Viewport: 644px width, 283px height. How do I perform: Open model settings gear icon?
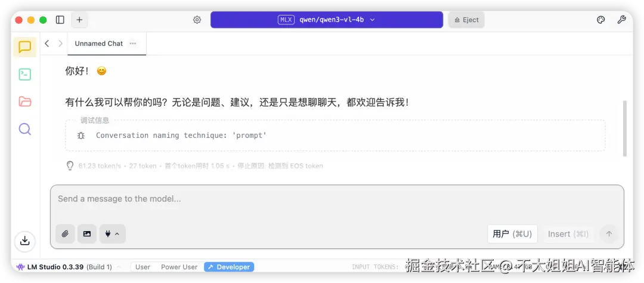pyautogui.click(x=197, y=20)
